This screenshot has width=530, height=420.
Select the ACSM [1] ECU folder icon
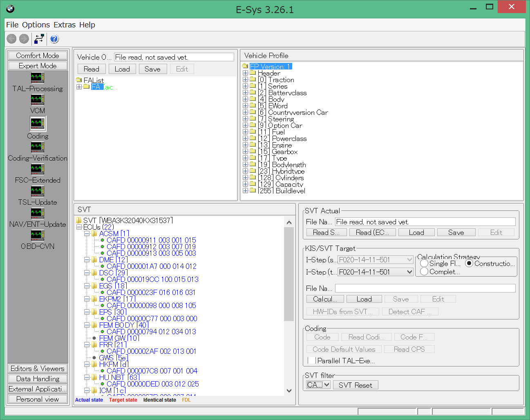pos(94,233)
